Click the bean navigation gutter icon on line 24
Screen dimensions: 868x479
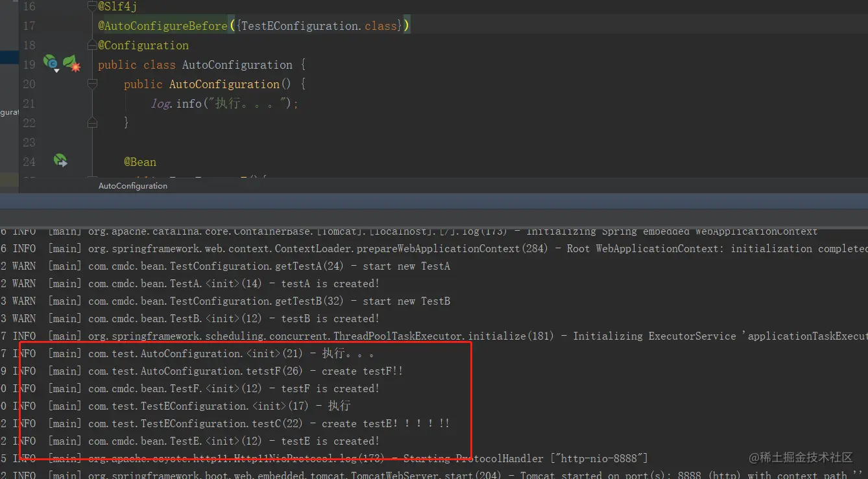pyautogui.click(x=60, y=160)
